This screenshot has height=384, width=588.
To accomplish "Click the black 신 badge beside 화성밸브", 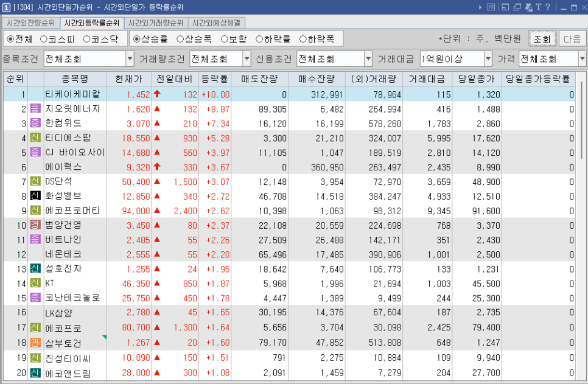I will click(x=35, y=196).
